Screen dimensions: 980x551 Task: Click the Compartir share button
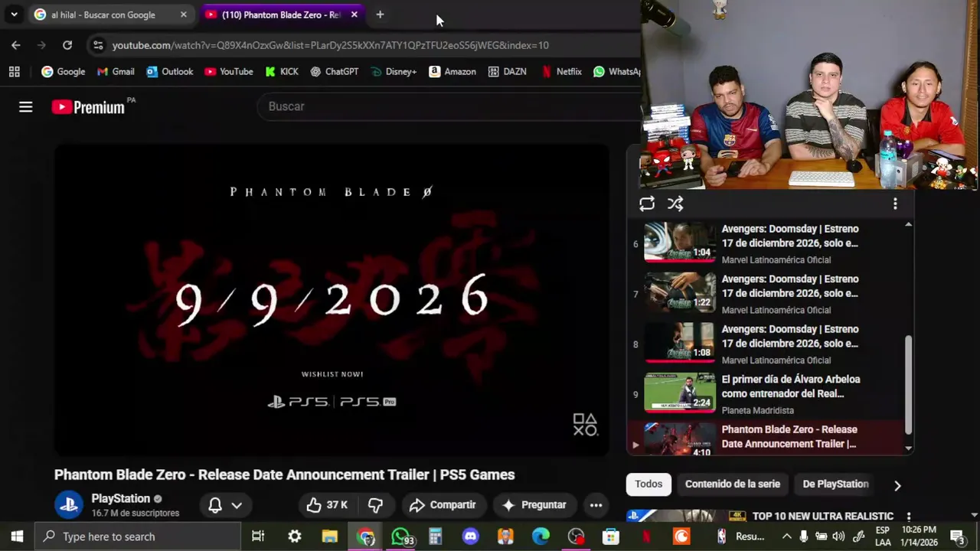[x=443, y=505]
